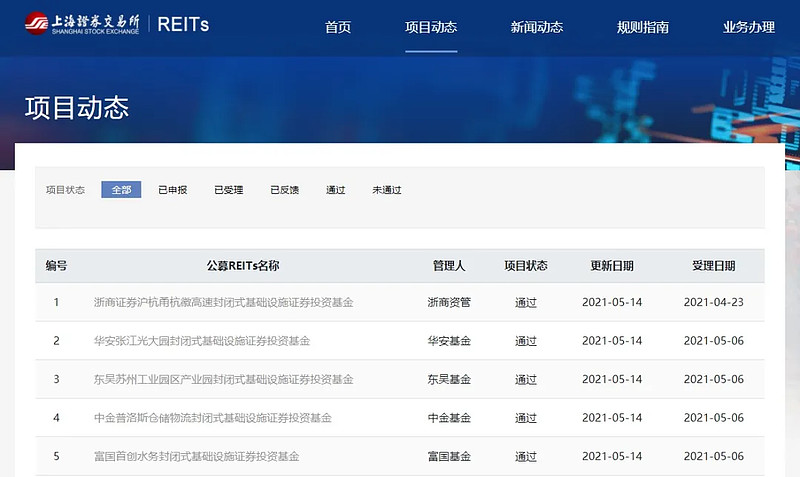Click 通过 status in 中金基金 row
The height and width of the screenshot is (477, 800).
pyautogui.click(x=526, y=418)
